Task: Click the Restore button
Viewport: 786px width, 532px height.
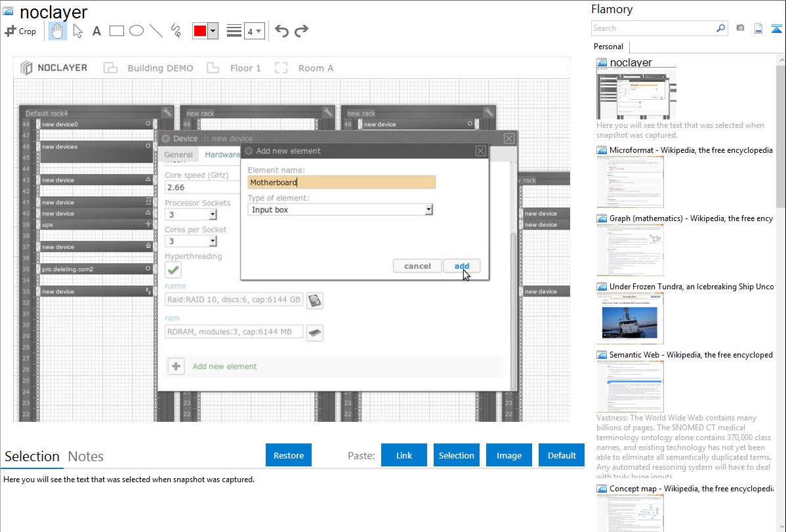Action: pyautogui.click(x=289, y=455)
